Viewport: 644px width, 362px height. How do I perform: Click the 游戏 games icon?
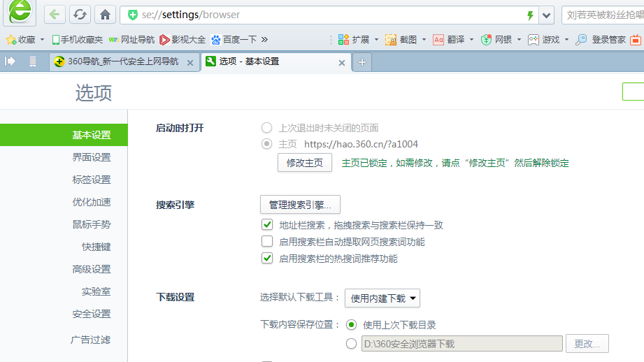(x=534, y=40)
